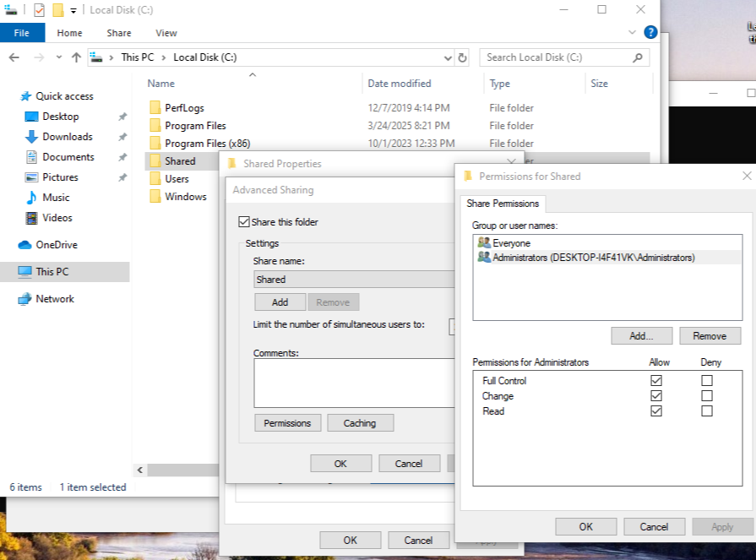Select This PC in navigation pane
Image resolution: width=756 pixels, height=560 pixels.
[x=64, y=272]
